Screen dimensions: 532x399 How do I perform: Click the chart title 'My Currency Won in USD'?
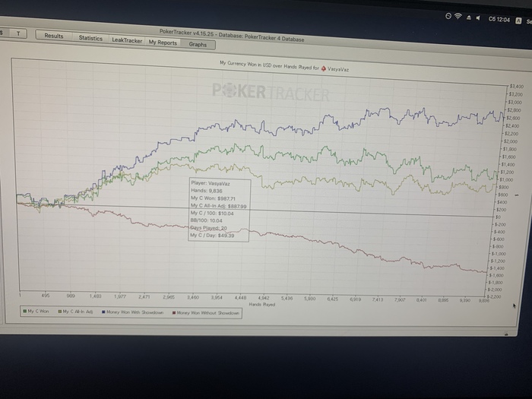coord(245,64)
